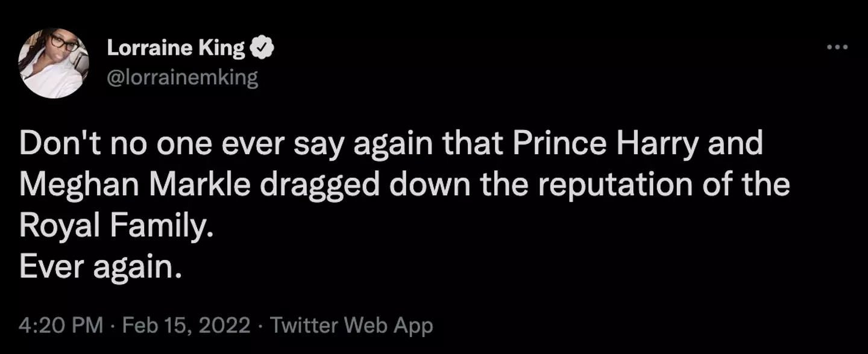Image resolution: width=868 pixels, height=354 pixels.
Task: Open the @lorrainemking handle link
Action: [x=183, y=78]
